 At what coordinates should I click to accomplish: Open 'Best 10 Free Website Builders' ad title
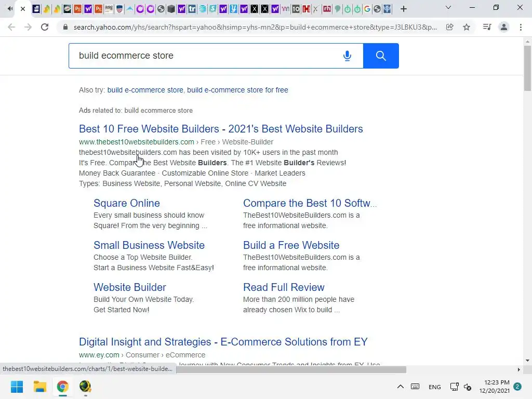tap(221, 129)
